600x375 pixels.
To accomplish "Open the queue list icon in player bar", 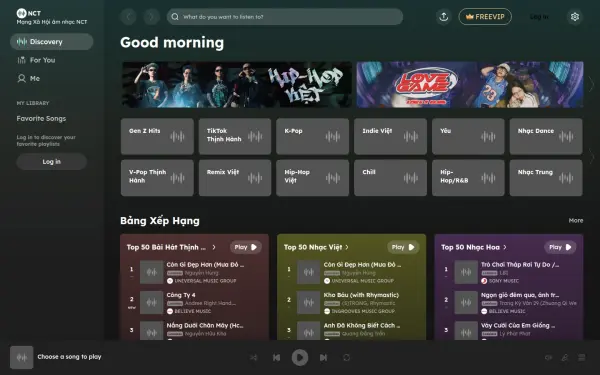I will pyautogui.click(x=582, y=357).
